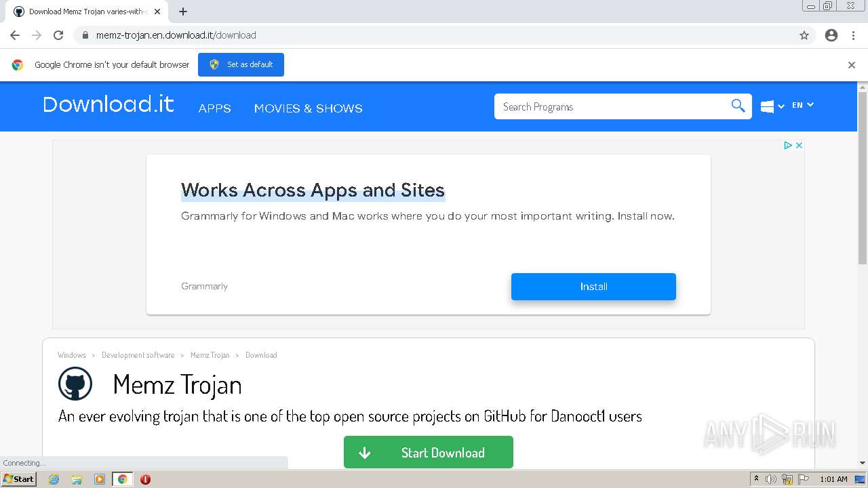The image size is (868, 488).
Task: Launch Internet Explorer from taskbar
Action: point(54,479)
